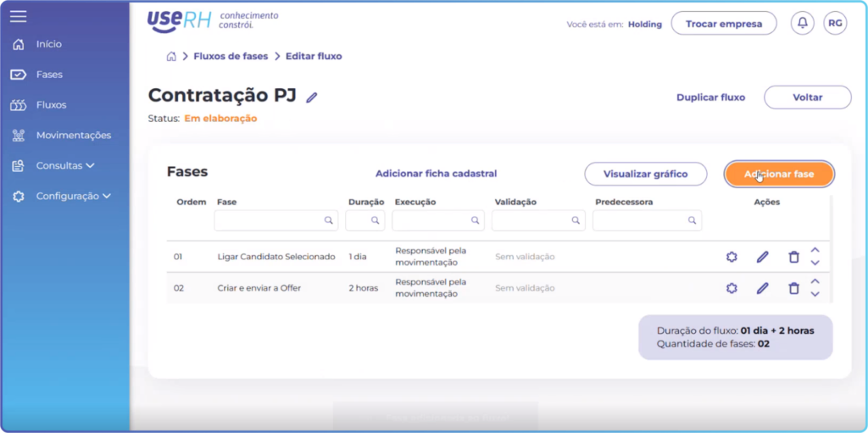Image resolution: width=868 pixels, height=433 pixels.
Task: Open the RG user avatar
Action: pos(835,23)
